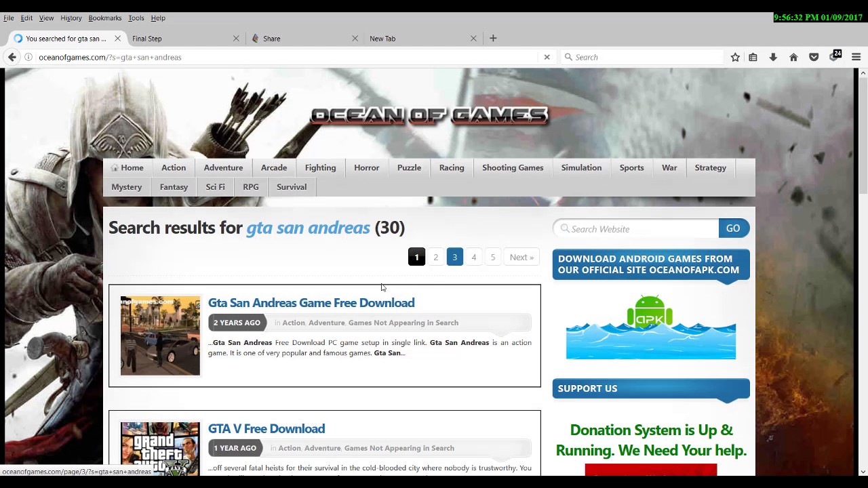This screenshot has height=488, width=868.
Task: Open the site info icon in the address bar
Action: point(28,58)
